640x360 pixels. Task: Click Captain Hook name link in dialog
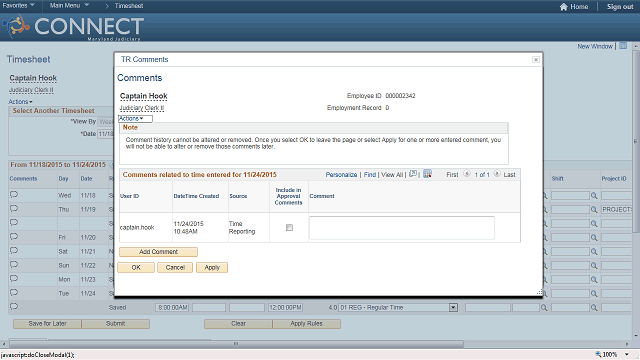[144, 96]
